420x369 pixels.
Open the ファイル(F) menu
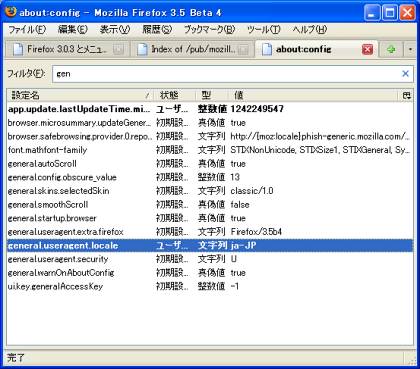[27, 30]
